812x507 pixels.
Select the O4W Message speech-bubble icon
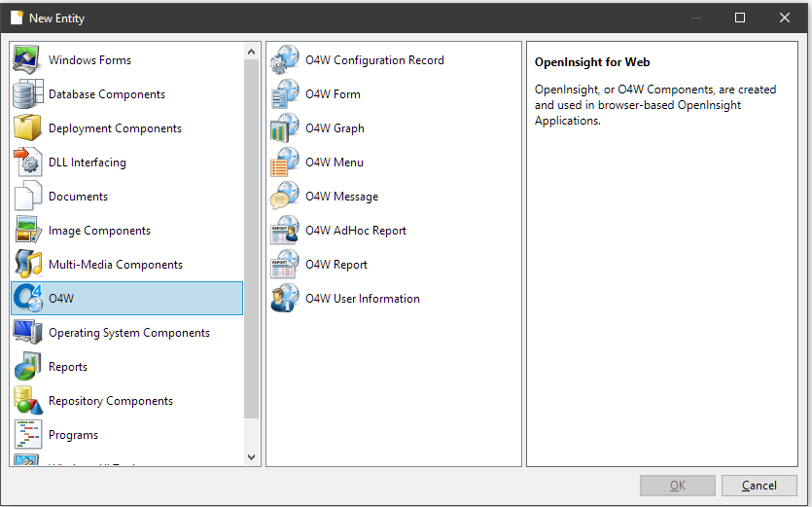(x=285, y=196)
